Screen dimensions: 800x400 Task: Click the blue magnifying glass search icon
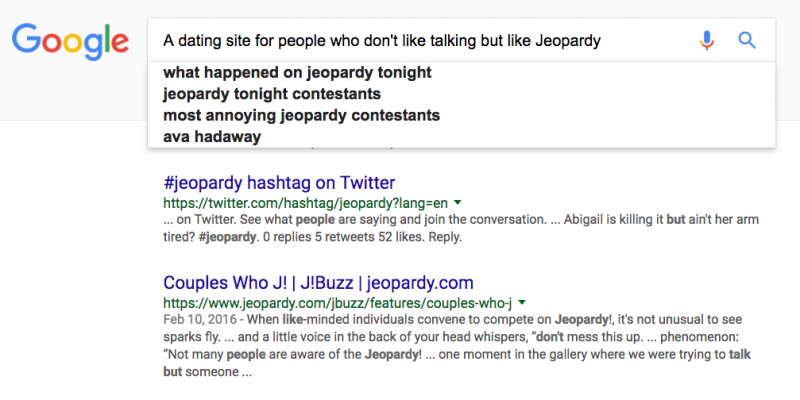point(747,40)
